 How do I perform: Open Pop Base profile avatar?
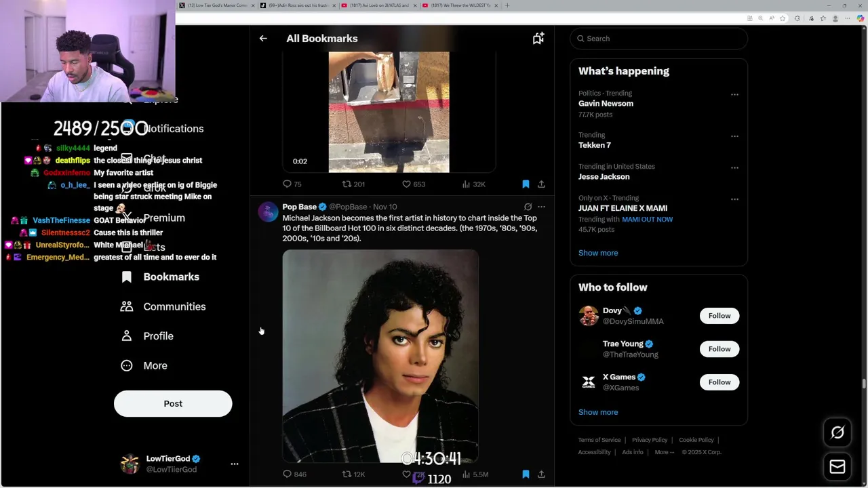pos(268,212)
